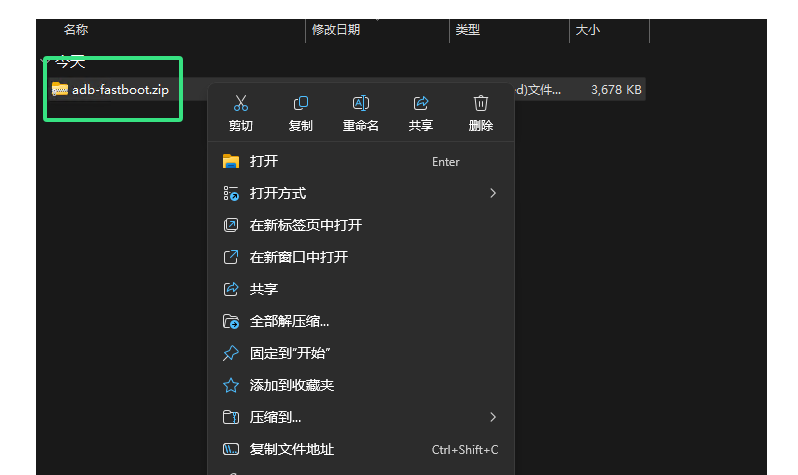Choose 添加到收藏夹 menu entry
This screenshot has width=798, height=475.
(x=361, y=385)
